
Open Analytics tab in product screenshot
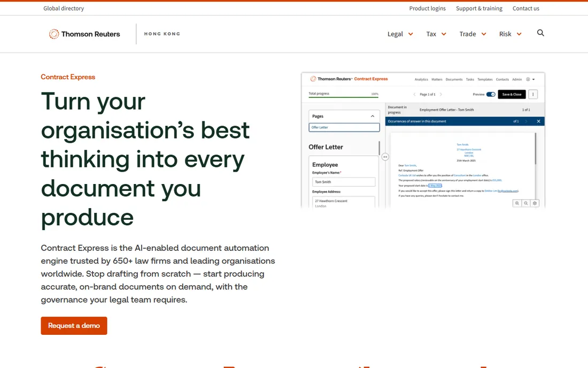(x=421, y=80)
